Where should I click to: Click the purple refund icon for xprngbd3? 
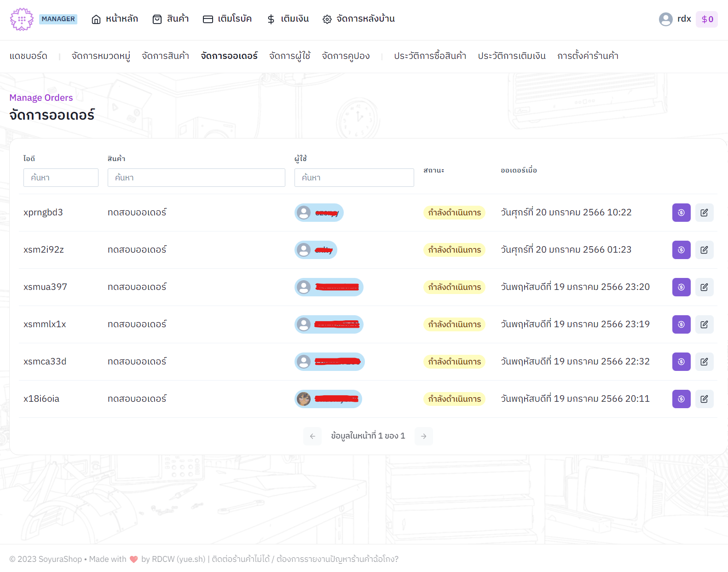tap(681, 213)
